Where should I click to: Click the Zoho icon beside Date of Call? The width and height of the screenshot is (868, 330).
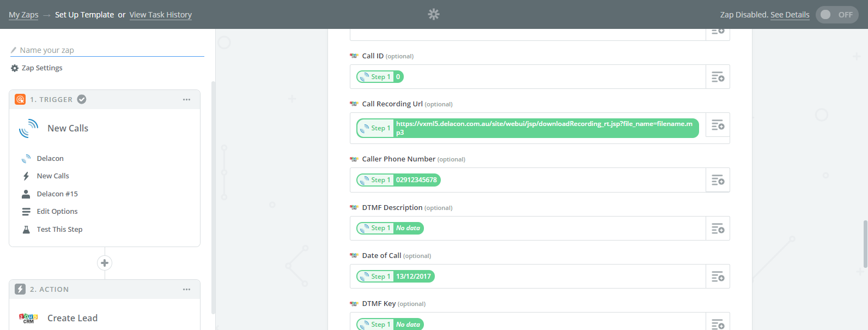(354, 256)
